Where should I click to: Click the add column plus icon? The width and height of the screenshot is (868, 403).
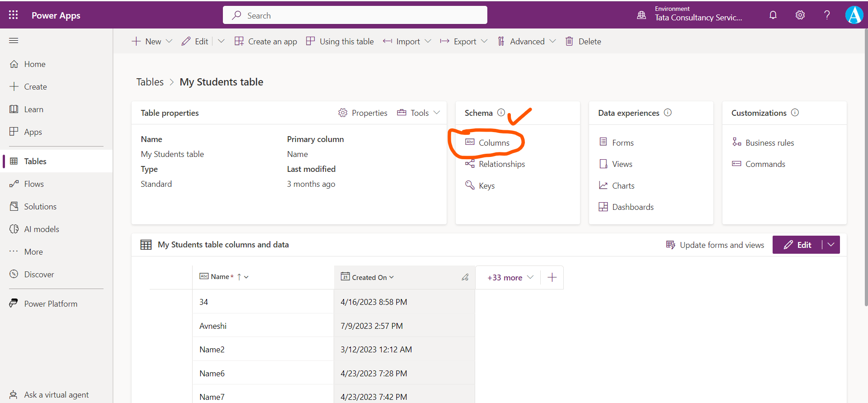552,277
